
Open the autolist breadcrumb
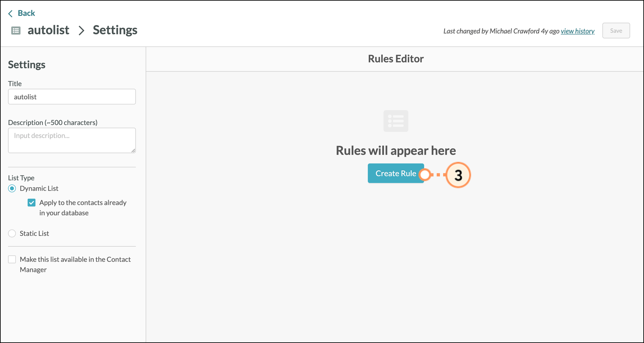point(48,30)
